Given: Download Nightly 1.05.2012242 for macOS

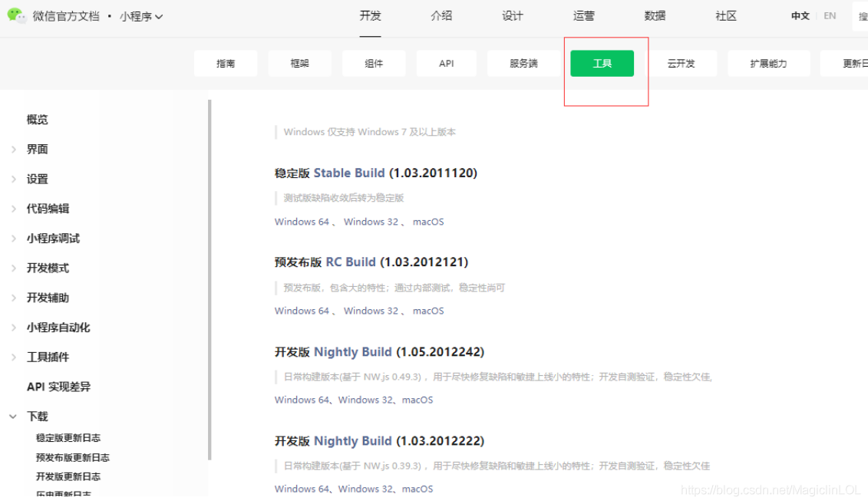Looking at the screenshot, I should click(x=417, y=400).
